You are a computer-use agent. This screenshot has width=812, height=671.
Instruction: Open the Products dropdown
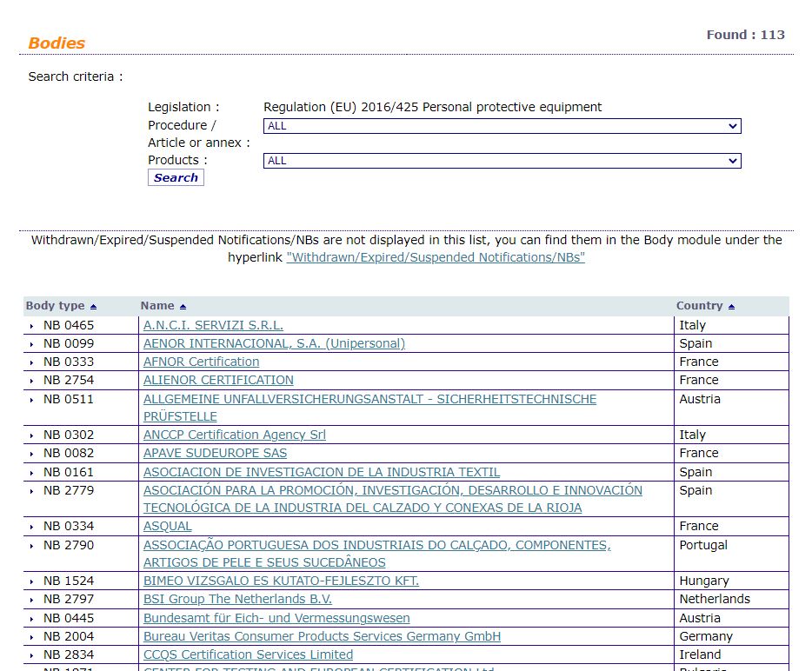click(x=502, y=161)
